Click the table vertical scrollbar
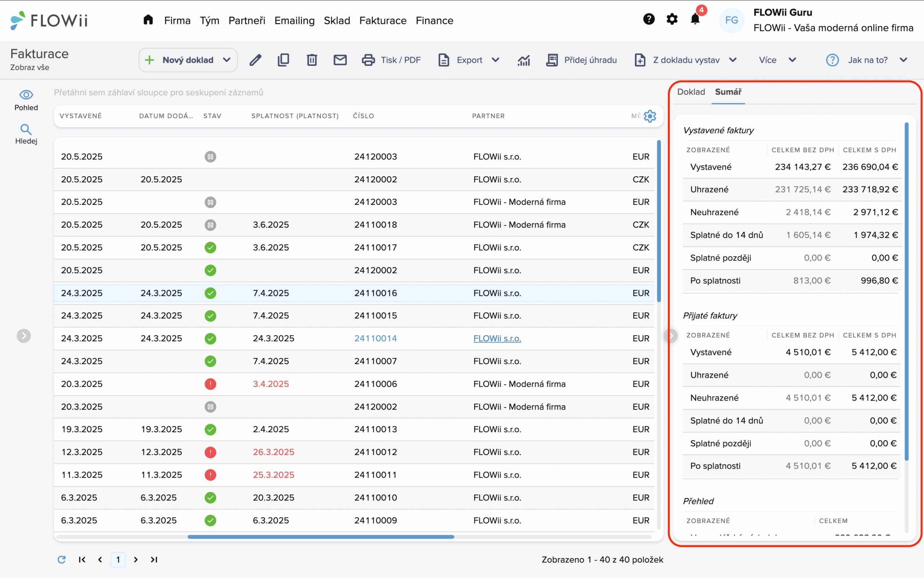The image size is (924, 578). coord(659,221)
